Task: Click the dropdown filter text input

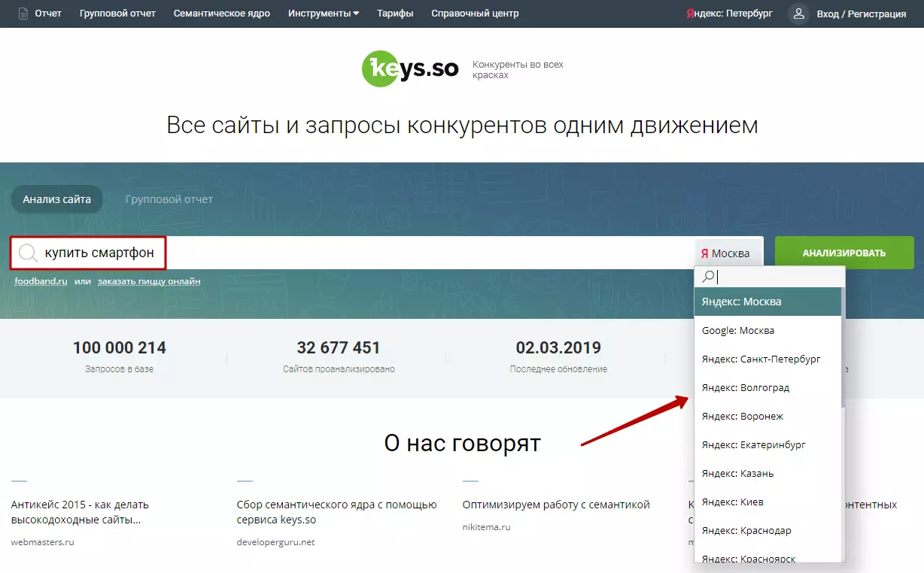Action: coord(769,277)
